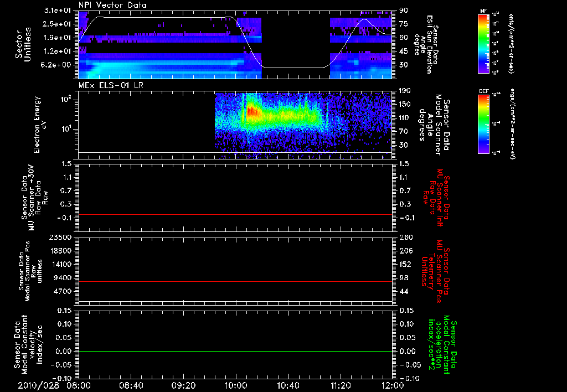The height and width of the screenshot is (392, 567).
Task: Click the red line in the MU Scanner +30V panel
Action: tap(235, 214)
